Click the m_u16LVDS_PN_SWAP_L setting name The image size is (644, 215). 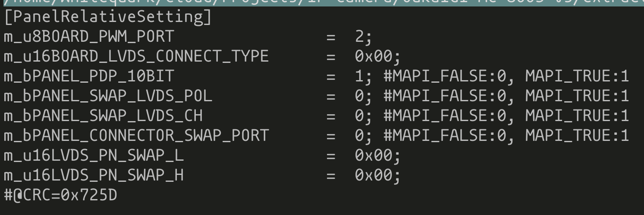coord(94,155)
